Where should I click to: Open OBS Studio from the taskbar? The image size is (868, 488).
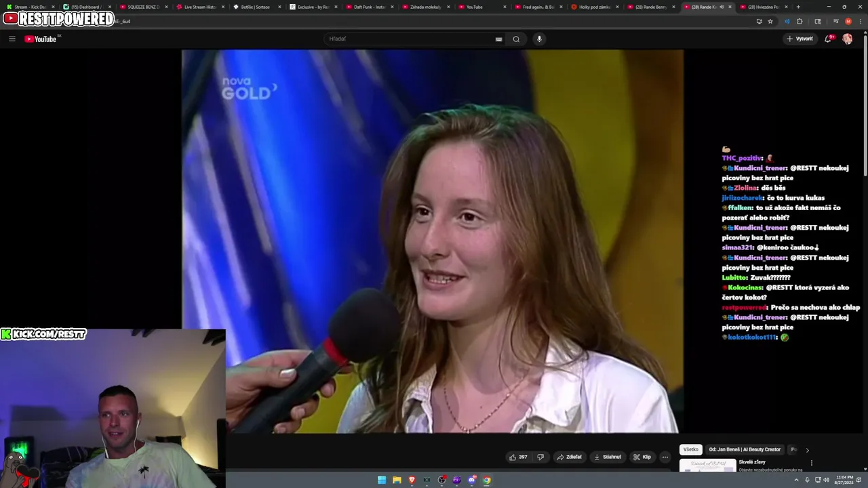point(441,480)
